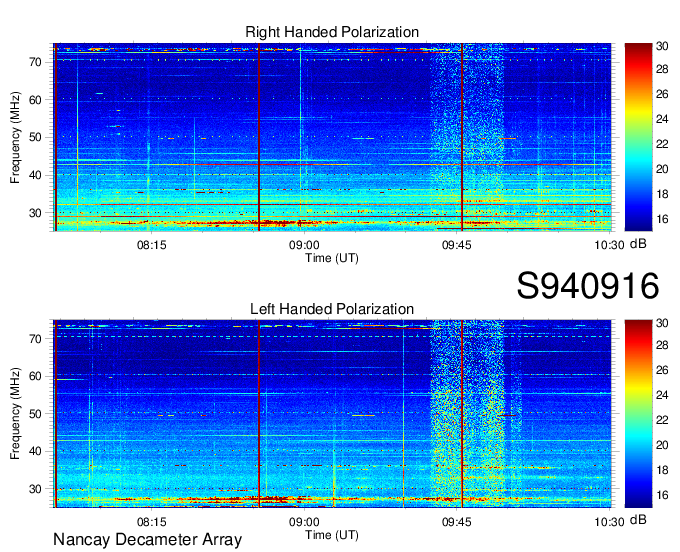Click the 22 dB value on Left Handed colorbar
Viewport: 680px width, 552px height.
(662, 420)
